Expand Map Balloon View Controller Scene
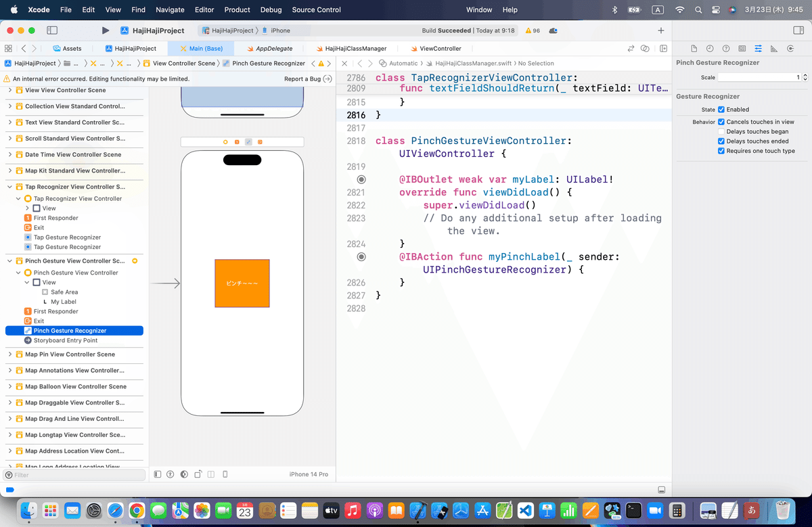Image resolution: width=812 pixels, height=527 pixels. point(10,386)
